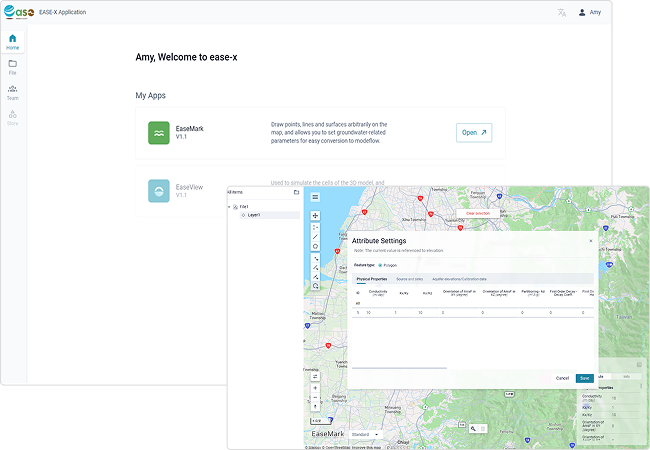
Task: Select the edit polyline vertices tool
Action: coord(315,277)
